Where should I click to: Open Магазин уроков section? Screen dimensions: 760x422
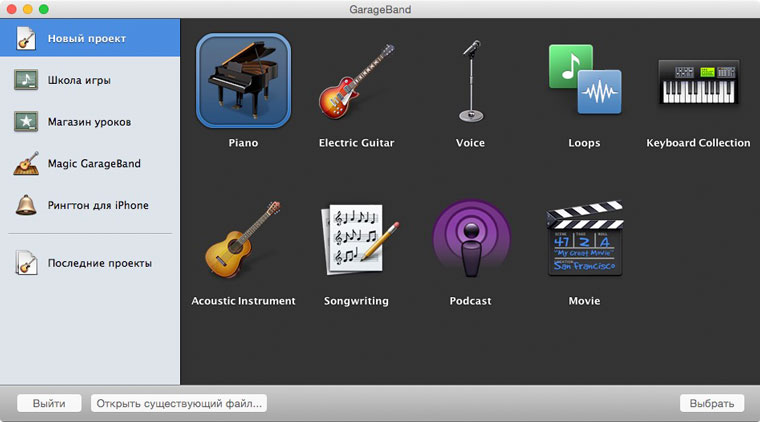pyautogui.click(x=90, y=122)
